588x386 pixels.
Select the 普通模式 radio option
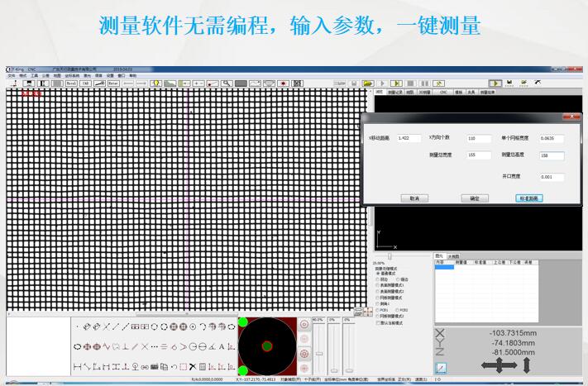(x=378, y=273)
